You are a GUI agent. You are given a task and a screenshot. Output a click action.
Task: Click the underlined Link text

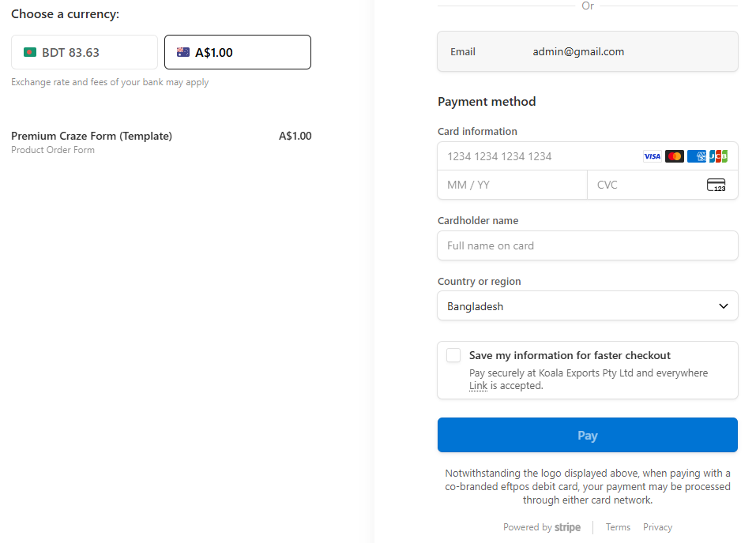(x=478, y=386)
